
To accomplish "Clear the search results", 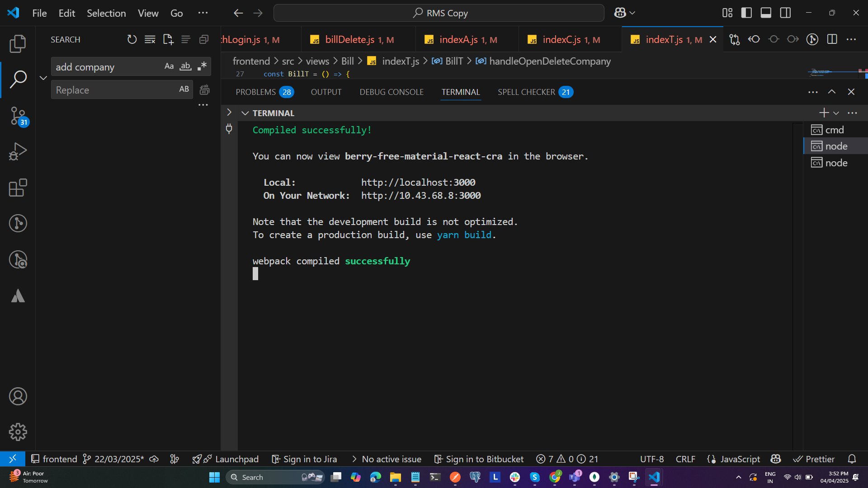I will (x=150, y=40).
